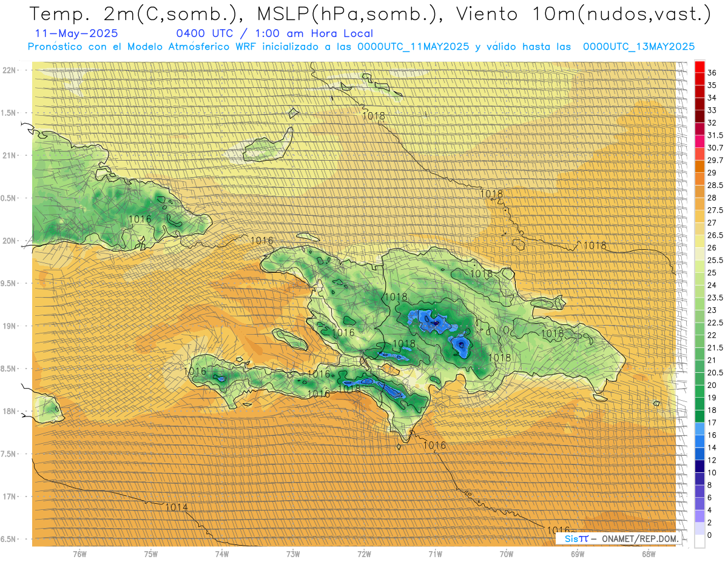Image resolution: width=728 pixels, height=562 pixels.
Task: Click legend scale value '12'
Action: click(x=712, y=460)
